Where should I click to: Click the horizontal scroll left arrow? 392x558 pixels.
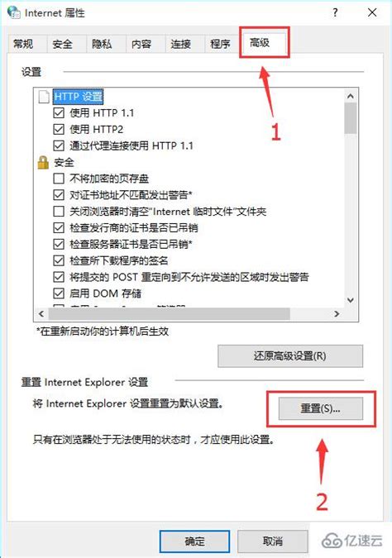coord(41,314)
